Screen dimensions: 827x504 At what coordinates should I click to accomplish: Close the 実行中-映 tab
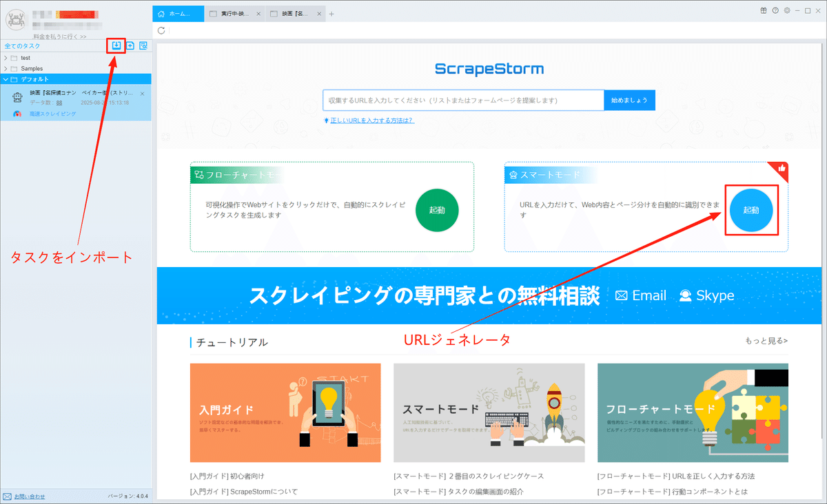click(258, 14)
